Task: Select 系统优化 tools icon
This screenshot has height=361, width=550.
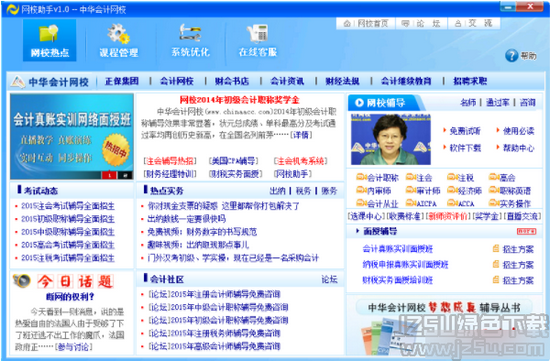Action: click(190, 33)
